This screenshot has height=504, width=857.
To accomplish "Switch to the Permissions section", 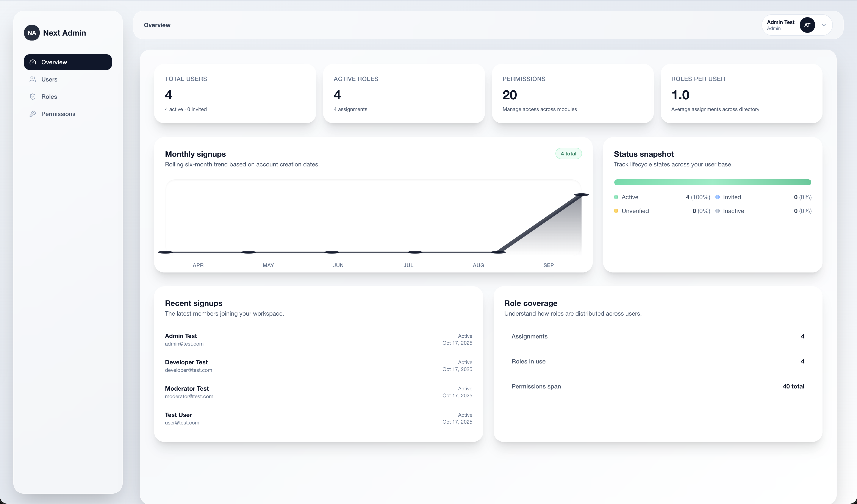I will (x=58, y=114).
